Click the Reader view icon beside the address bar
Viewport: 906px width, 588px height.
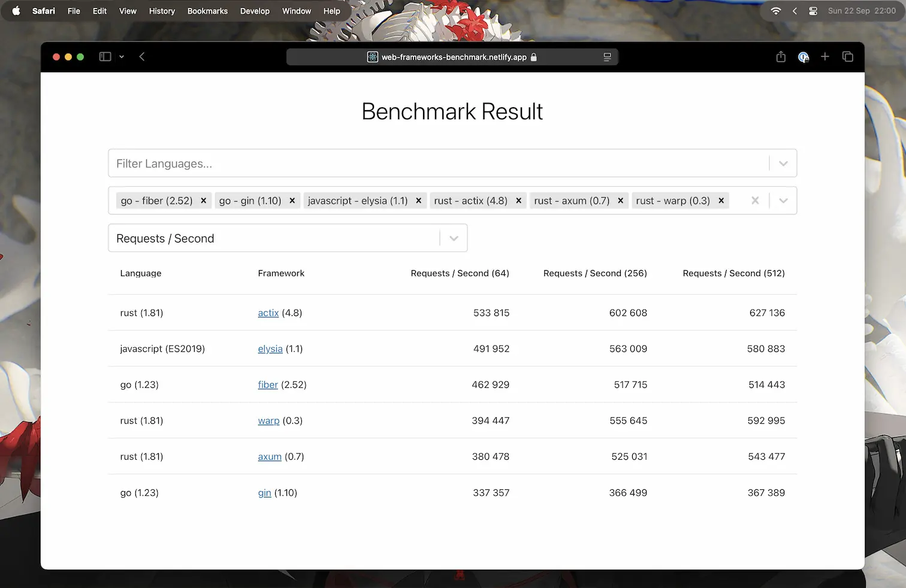pos(607,57)
